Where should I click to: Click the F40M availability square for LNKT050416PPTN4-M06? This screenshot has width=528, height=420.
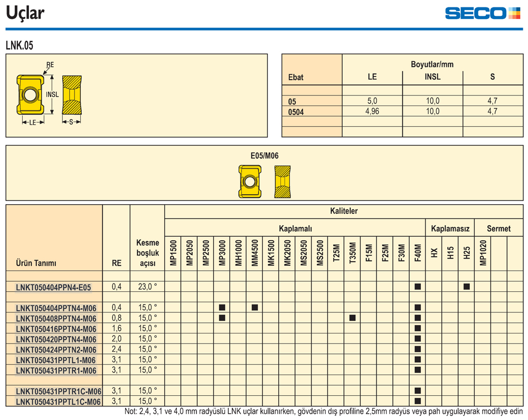click(x=418, y=328)
